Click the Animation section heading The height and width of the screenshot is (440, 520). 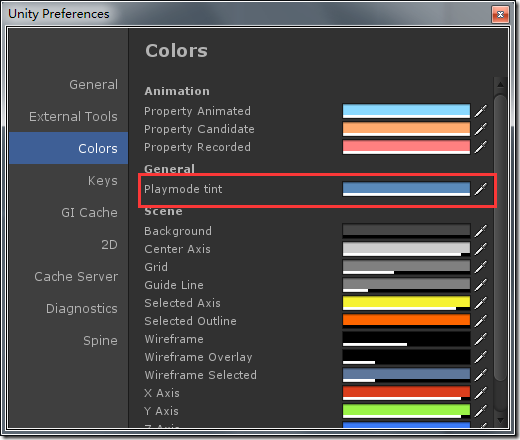click(x=177, y=91)
